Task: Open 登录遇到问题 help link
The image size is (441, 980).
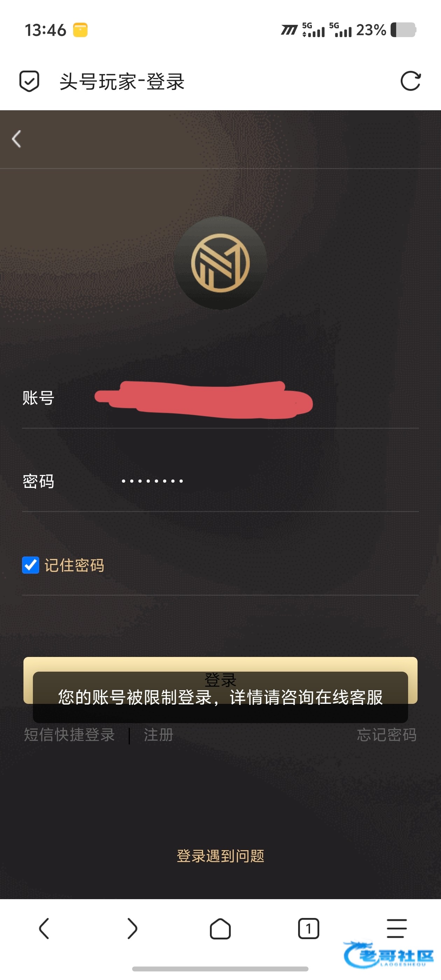Action: coord(220,856)
